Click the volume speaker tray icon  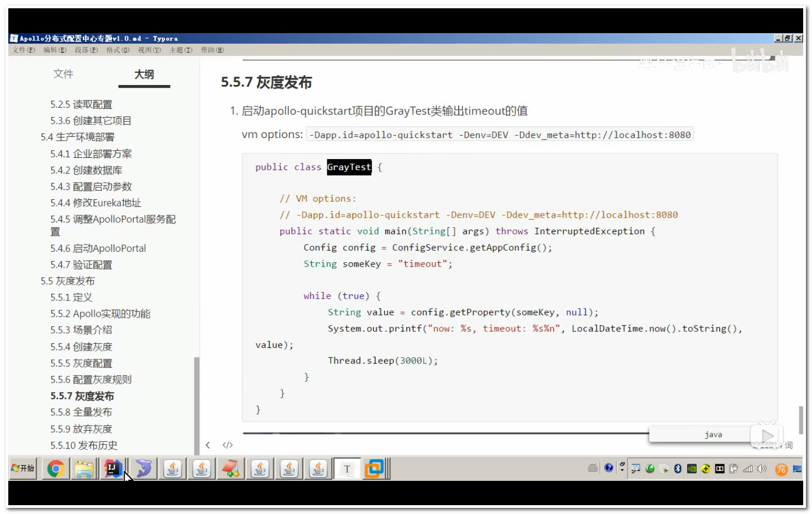click(x=762, y=469)
